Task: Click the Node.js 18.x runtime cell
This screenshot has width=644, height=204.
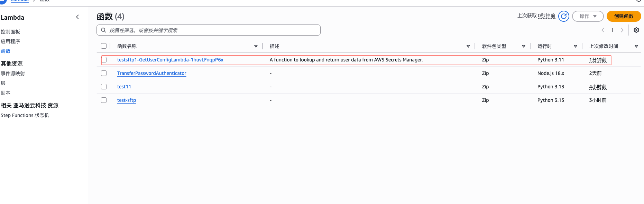Action: click(x=551, y=73)
